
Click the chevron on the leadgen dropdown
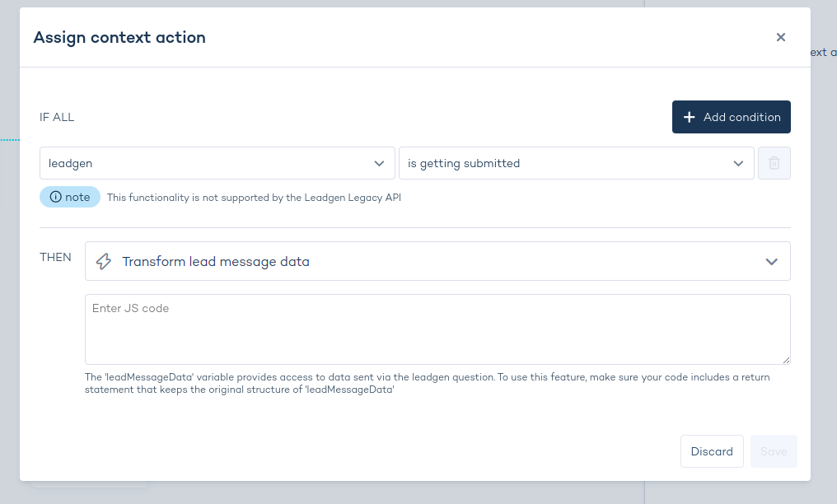(380, 163)
